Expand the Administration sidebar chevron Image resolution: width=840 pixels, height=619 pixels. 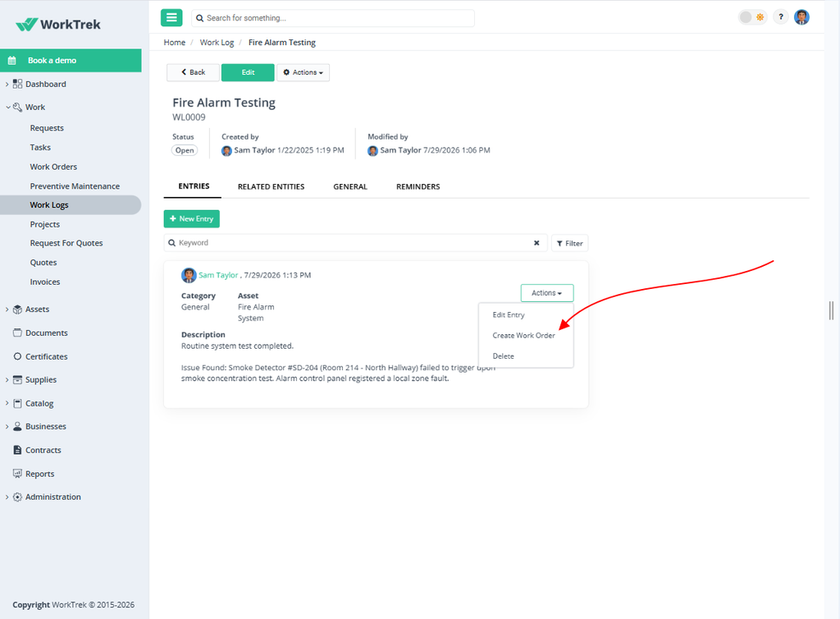[7, 497]
